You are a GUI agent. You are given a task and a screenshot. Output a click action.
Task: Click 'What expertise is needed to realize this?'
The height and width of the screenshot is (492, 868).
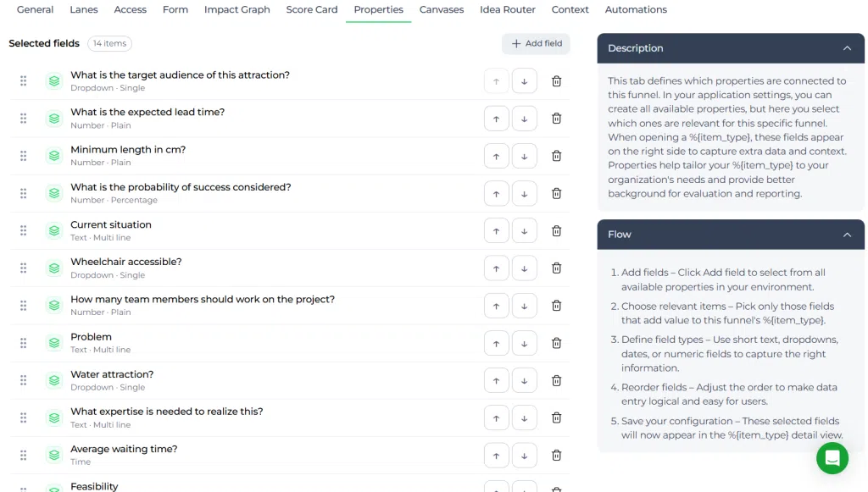pyautogui.click(x=167, y=412)
